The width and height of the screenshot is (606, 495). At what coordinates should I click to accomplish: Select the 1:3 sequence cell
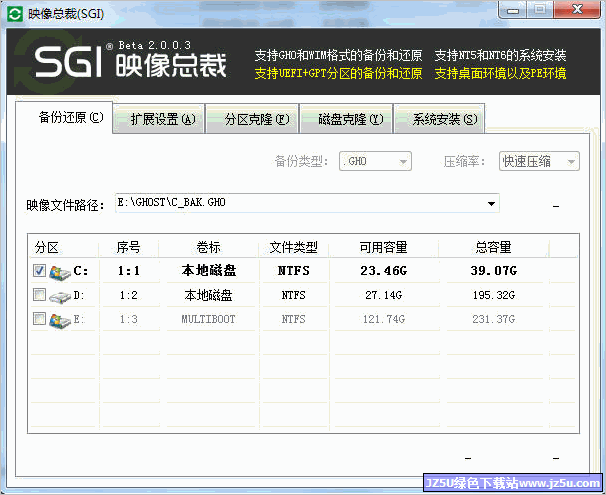[129, 320]
